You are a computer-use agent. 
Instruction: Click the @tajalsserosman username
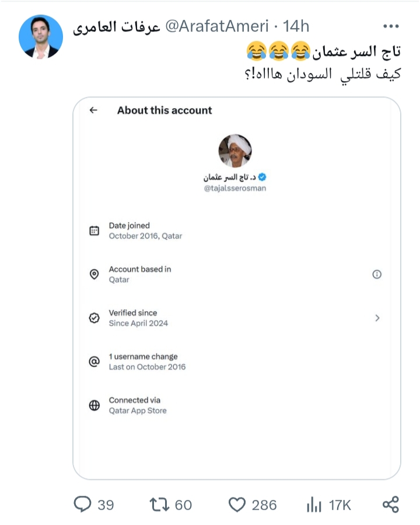coord(235,189)
